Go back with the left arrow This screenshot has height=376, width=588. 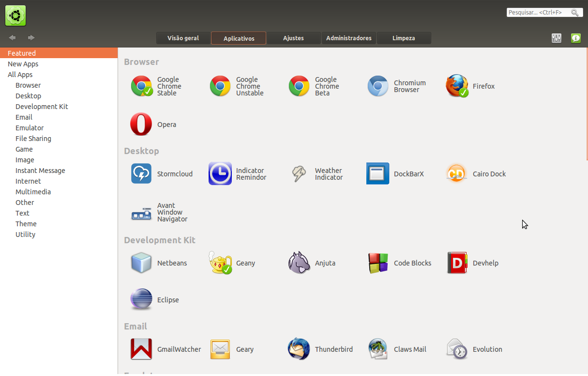(13, 38)
